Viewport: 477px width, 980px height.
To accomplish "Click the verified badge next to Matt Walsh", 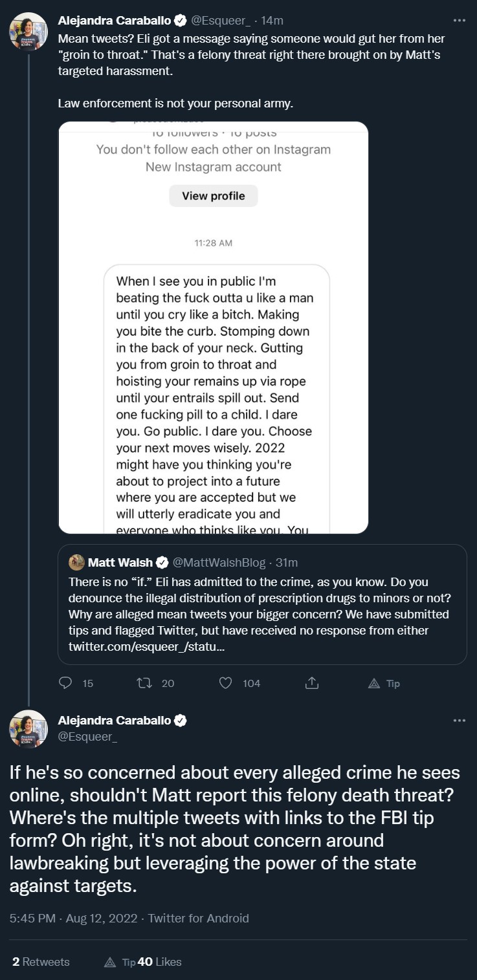I will [163, 562].
